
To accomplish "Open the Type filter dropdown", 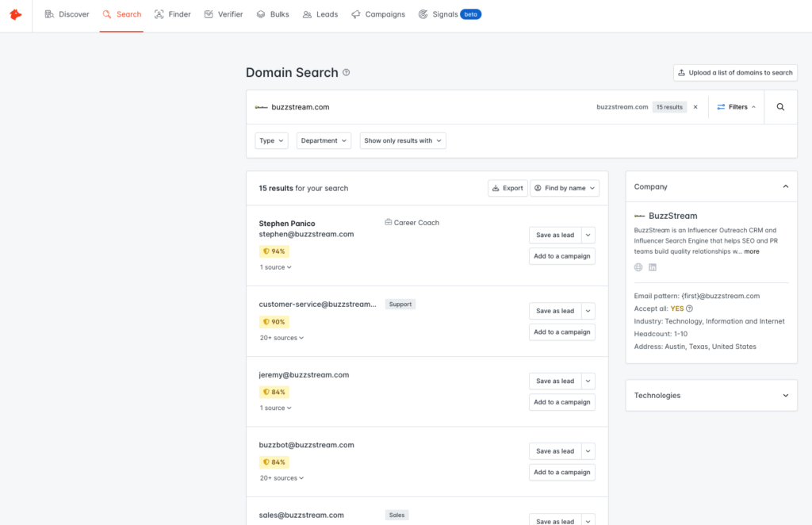I will pyautogui.click(x=271, y=140).
